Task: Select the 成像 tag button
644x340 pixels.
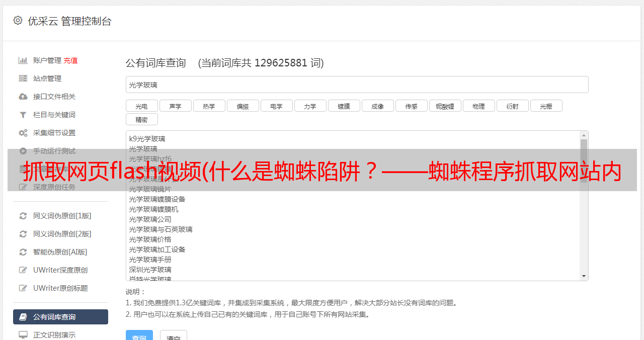Action: [377, 106]
